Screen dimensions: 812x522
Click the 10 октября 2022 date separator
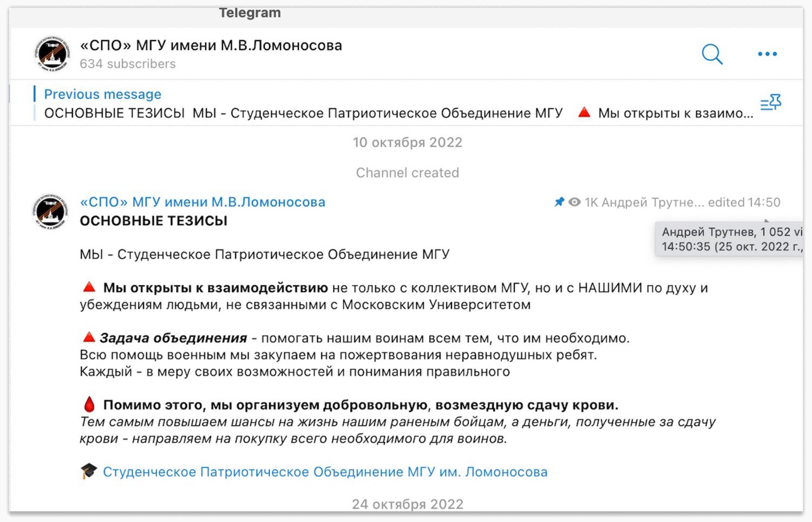407,142
